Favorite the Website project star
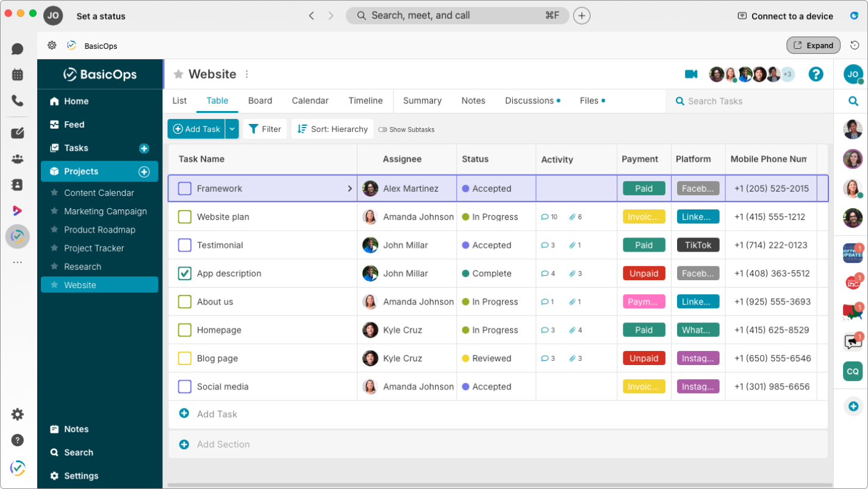Viewport: 868px width, 489px height. pos(178,74)
